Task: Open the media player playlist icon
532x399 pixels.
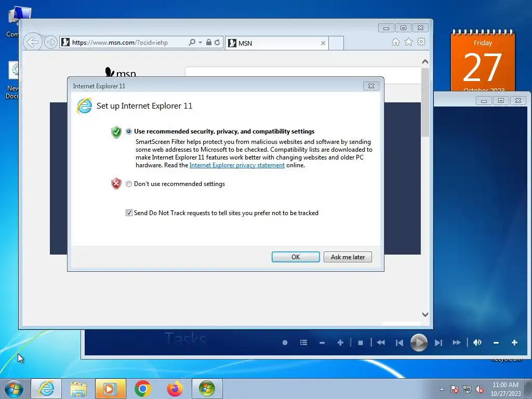Action: point(303,343)
